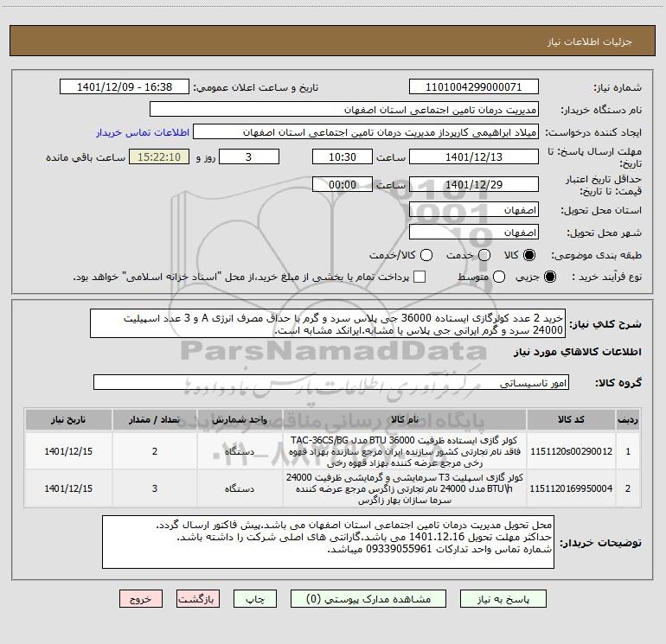This screenshot has width=666, height=644.
Task: Toggle the اسناد خزانه اسلامی payment checkbox
Action: [419, 277]
